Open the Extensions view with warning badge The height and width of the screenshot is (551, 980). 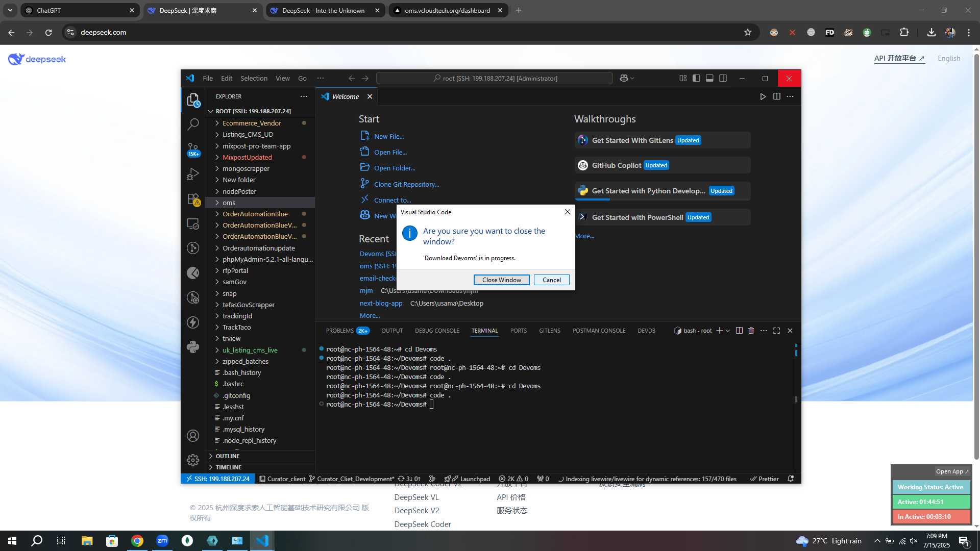(x=193, y=199)
